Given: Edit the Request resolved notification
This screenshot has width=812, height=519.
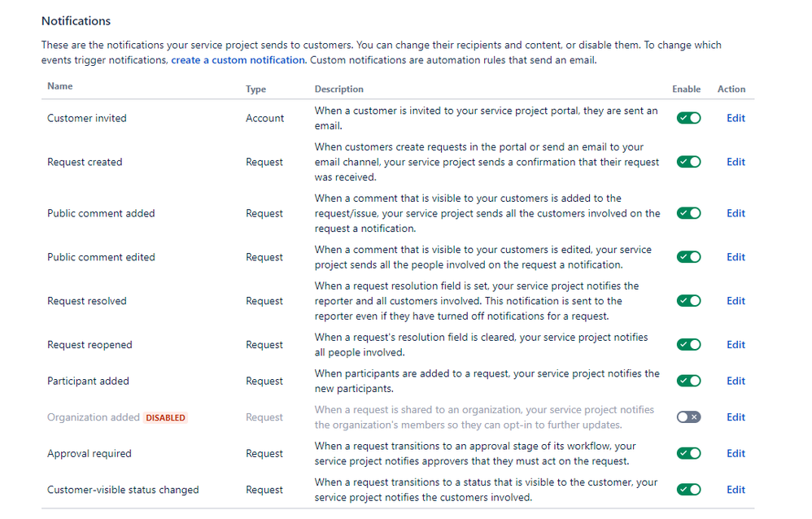Looking at the screenshot, I should point(735,300).
